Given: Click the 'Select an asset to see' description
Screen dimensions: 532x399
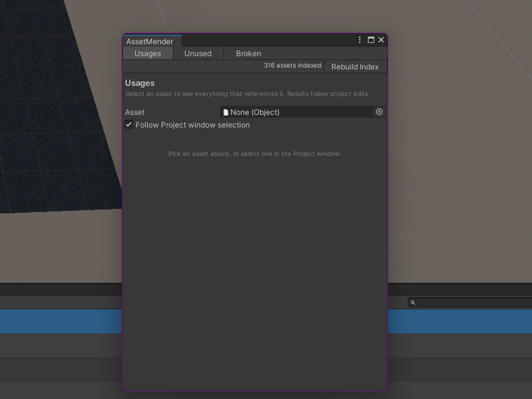Looking at the screenshot, I should (x=247, y=94).
